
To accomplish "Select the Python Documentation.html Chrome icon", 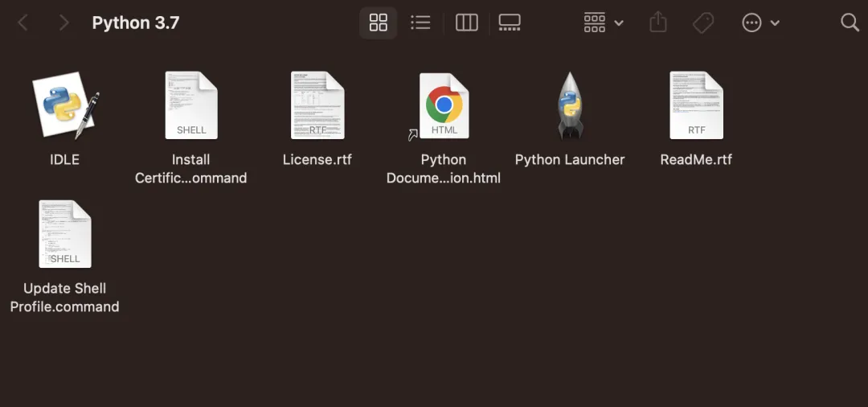I will tap(444, 105).
